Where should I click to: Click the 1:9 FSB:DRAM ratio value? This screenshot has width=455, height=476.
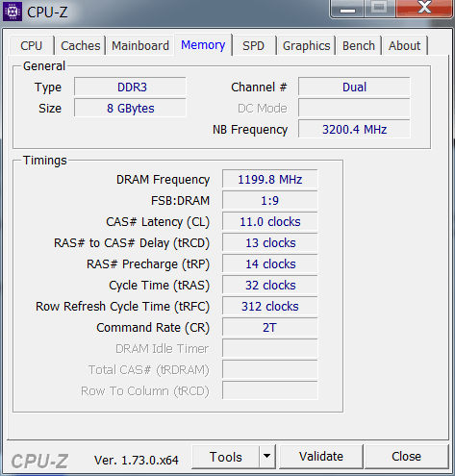[270, 201]
